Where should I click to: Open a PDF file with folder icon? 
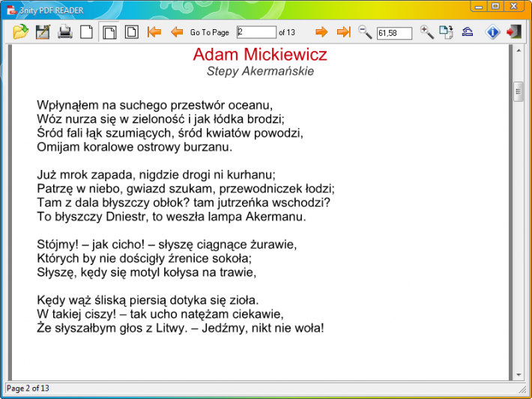(21, 32)
